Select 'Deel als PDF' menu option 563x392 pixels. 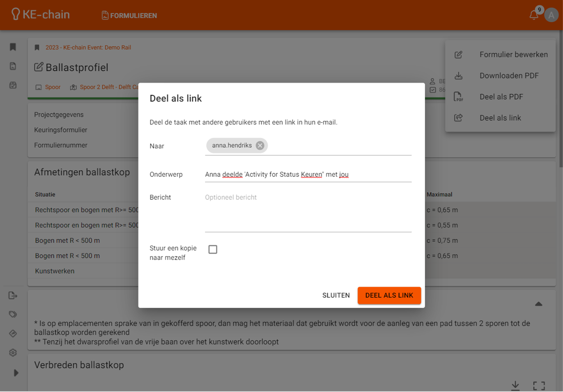pyautogui.click(x=501, y=97)
